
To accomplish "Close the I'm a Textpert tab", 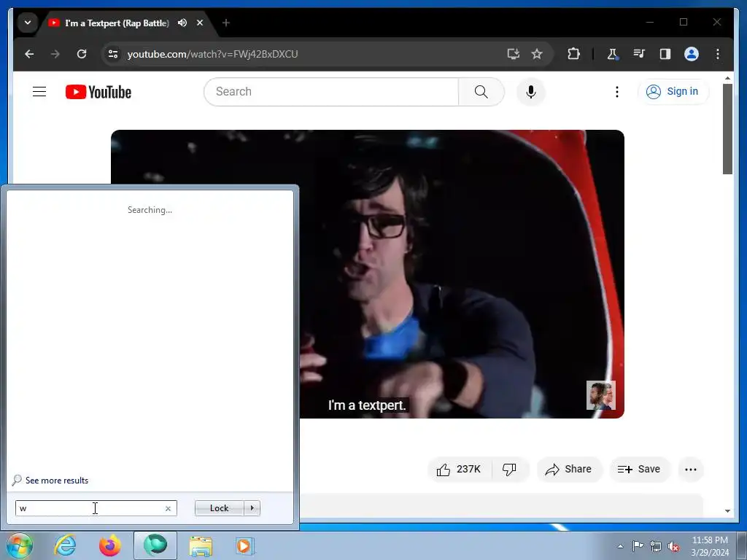I will pos(200,23).
